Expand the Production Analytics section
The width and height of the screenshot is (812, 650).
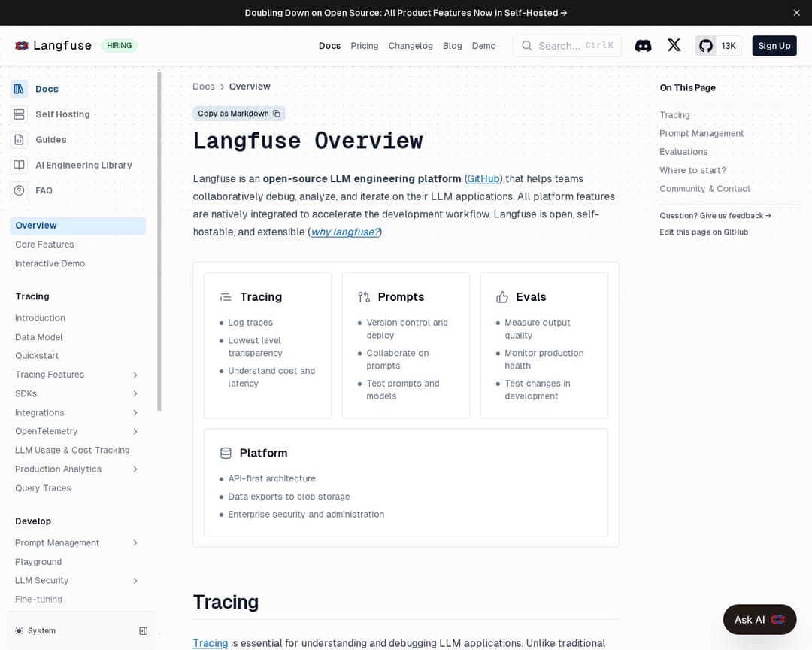point(135,469)
